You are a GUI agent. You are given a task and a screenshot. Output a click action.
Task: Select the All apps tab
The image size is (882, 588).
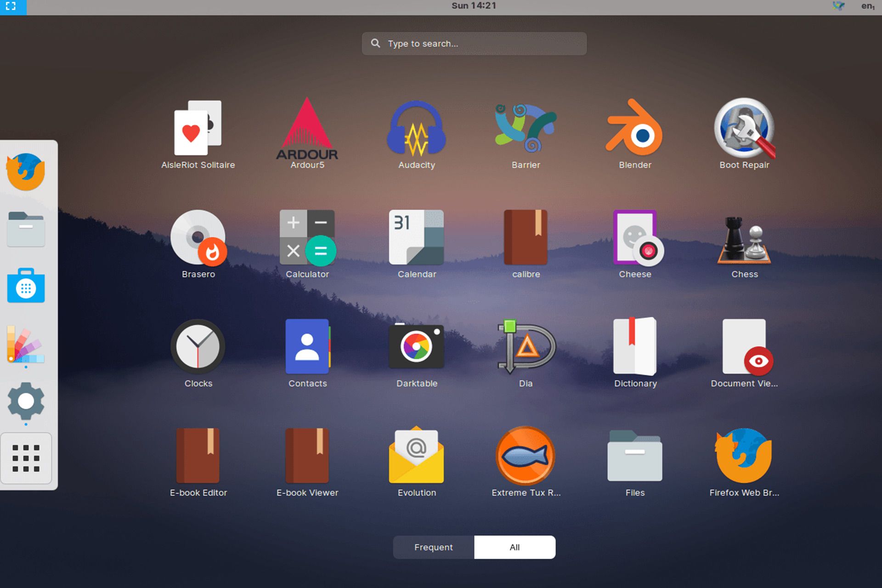tap(514, 547)
